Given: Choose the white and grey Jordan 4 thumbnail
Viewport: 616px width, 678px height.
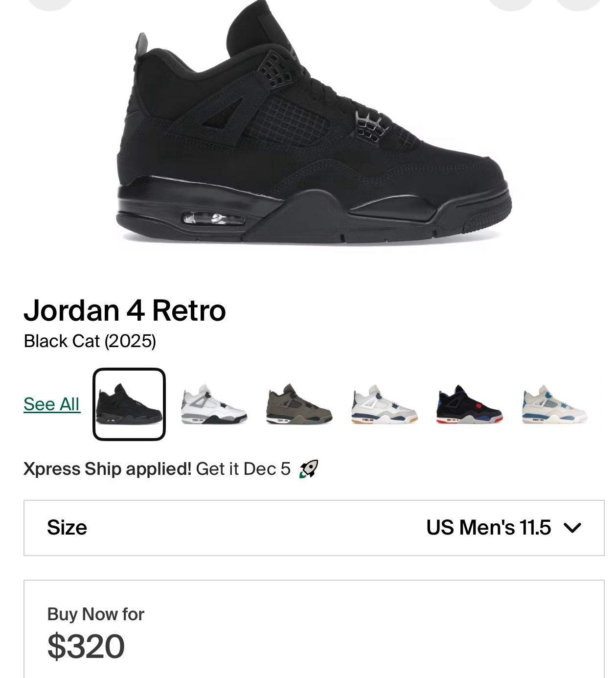Looking at the screenshot, I should (x=214, y=405).
